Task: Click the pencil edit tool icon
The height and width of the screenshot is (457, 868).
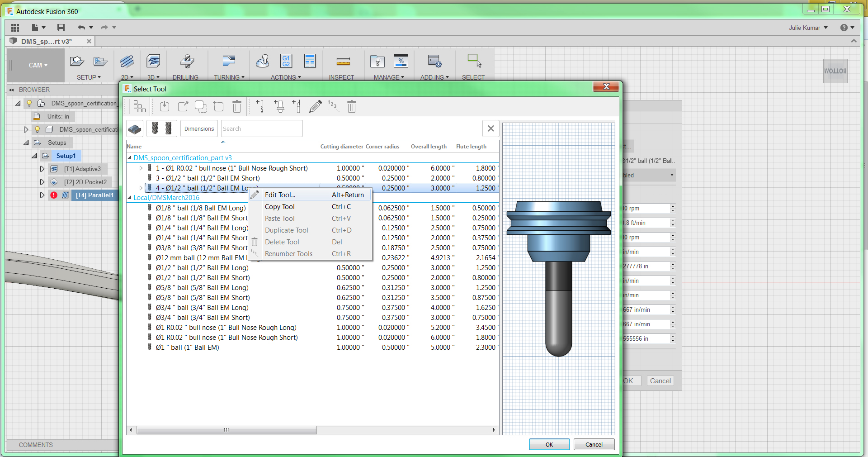Action: (316, 106)
